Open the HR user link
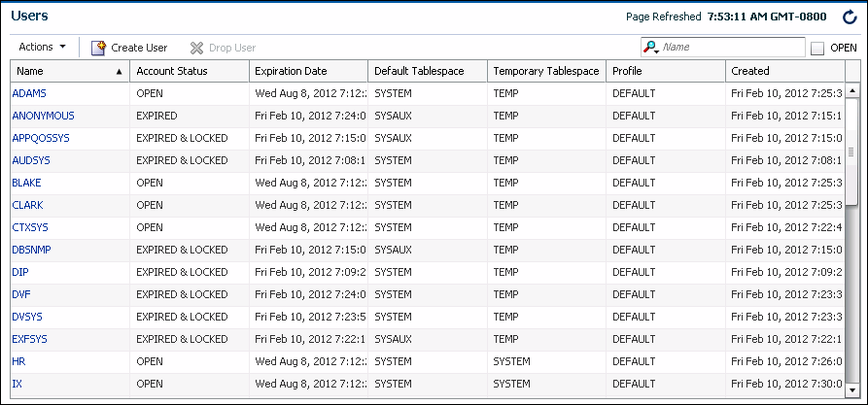Screen dimensions: 868x405 click(x=18, y=361)
